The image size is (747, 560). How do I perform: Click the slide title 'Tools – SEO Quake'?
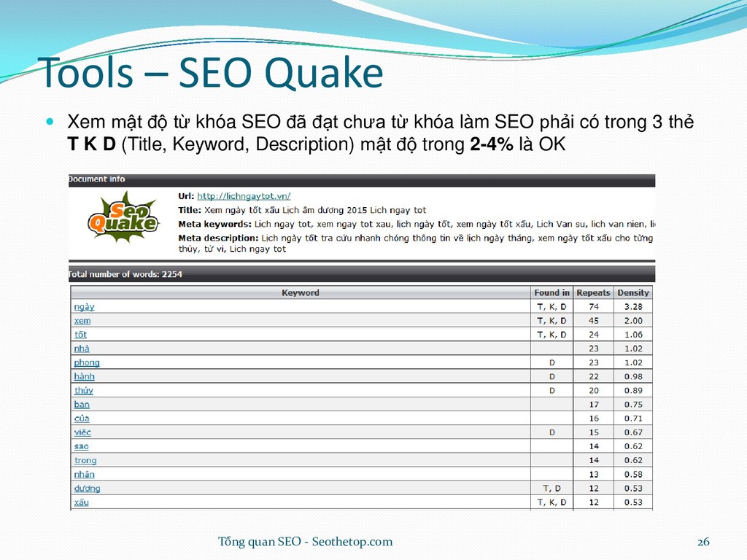click(x=211, y=73)
